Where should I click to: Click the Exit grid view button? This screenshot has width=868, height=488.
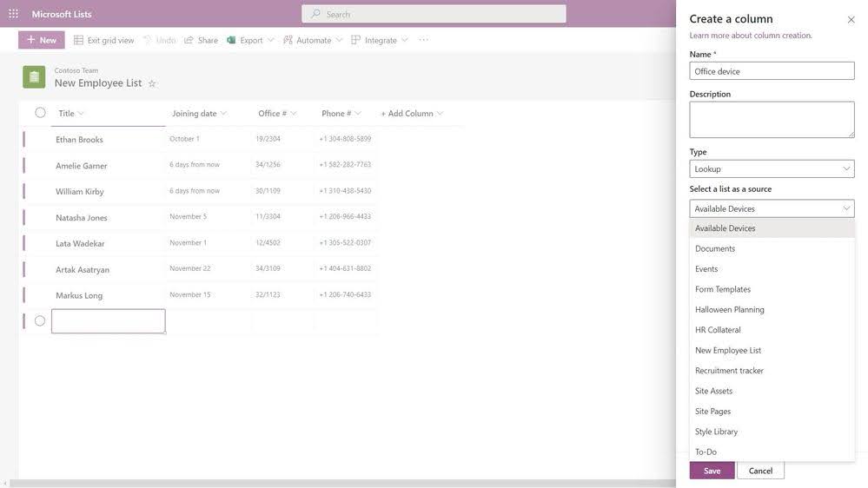tap(104, 40)
